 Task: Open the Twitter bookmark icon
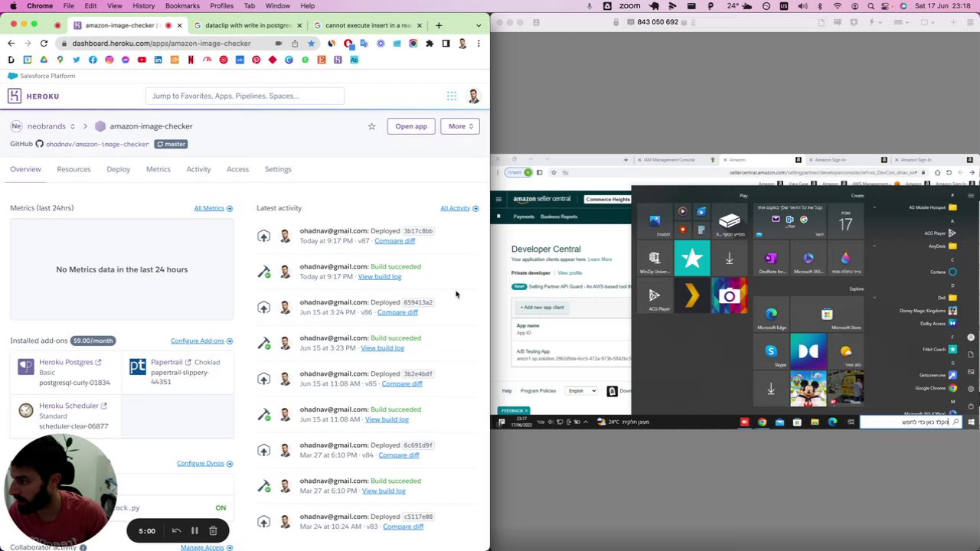click(77, 60)
